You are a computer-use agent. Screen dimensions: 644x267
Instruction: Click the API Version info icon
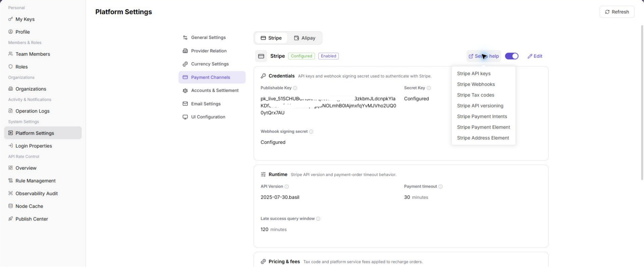click(x=287, y=187)
